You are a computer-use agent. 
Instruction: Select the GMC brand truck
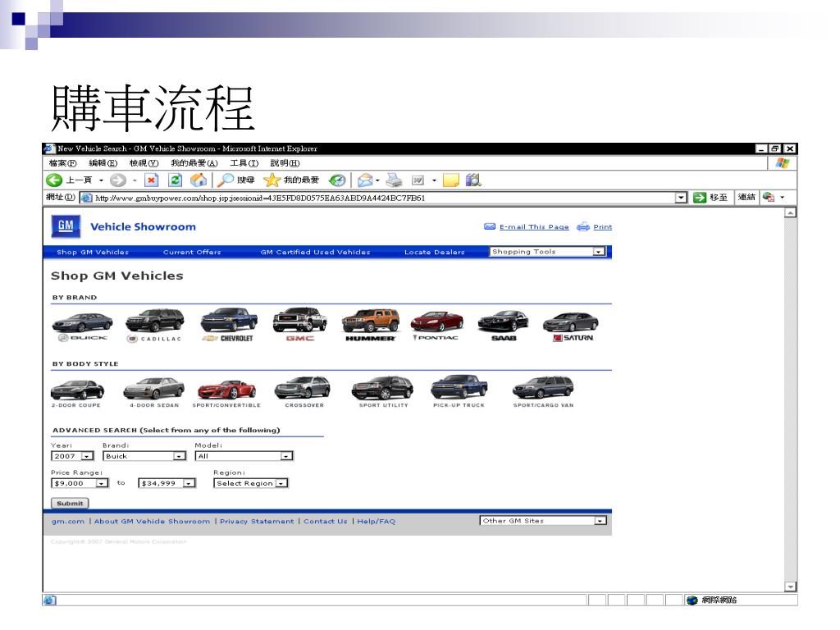tap(299, 325)
